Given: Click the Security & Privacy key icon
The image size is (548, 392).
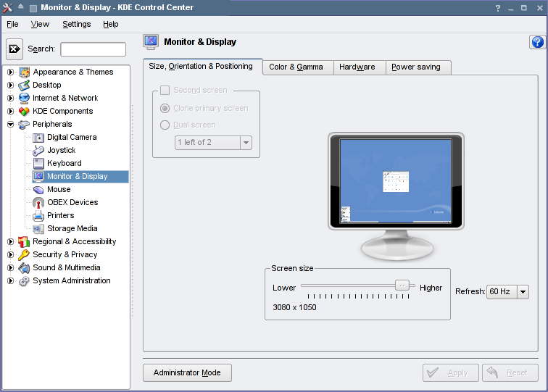Looking at the screenshot, I should (24, 255).
